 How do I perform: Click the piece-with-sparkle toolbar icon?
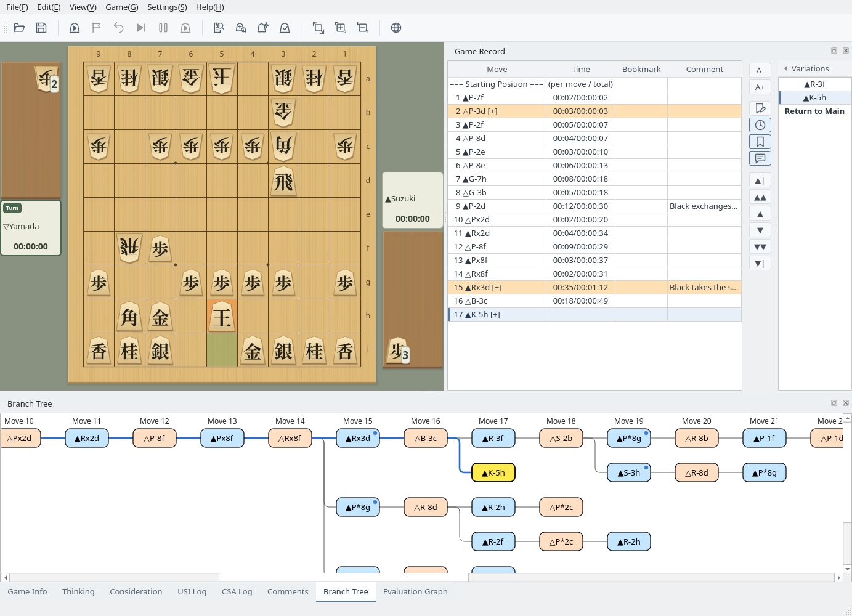tap(263, 28)
